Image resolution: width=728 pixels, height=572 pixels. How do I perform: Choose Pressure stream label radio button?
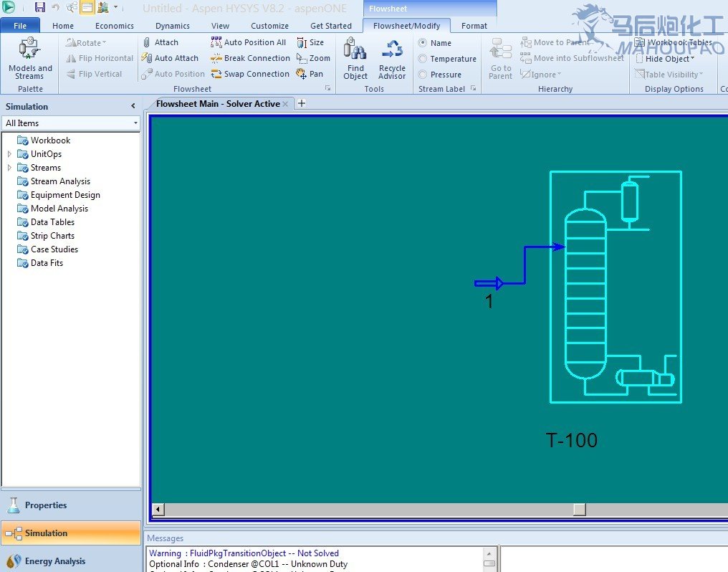coord(423,75)
